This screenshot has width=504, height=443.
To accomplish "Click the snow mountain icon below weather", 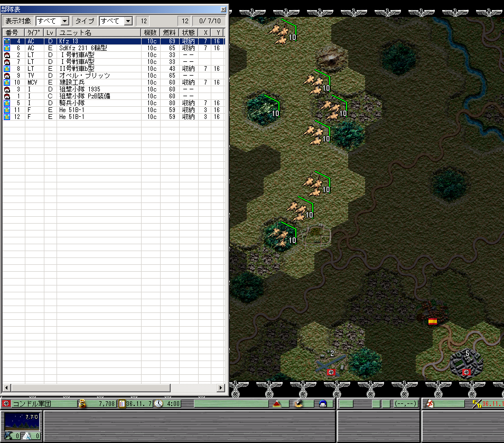I will (x=26, y=436).
